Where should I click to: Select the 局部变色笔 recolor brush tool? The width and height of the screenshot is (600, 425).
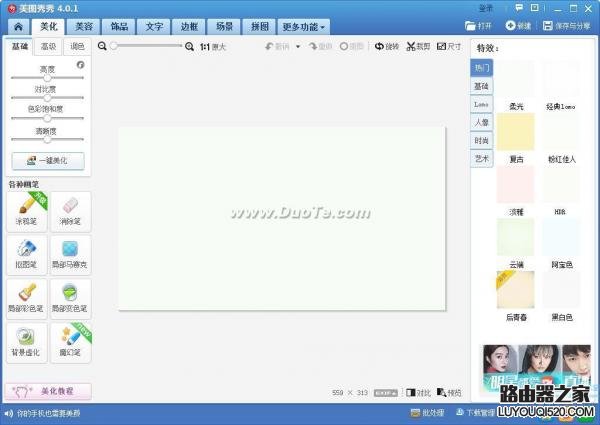click(71, 299)
